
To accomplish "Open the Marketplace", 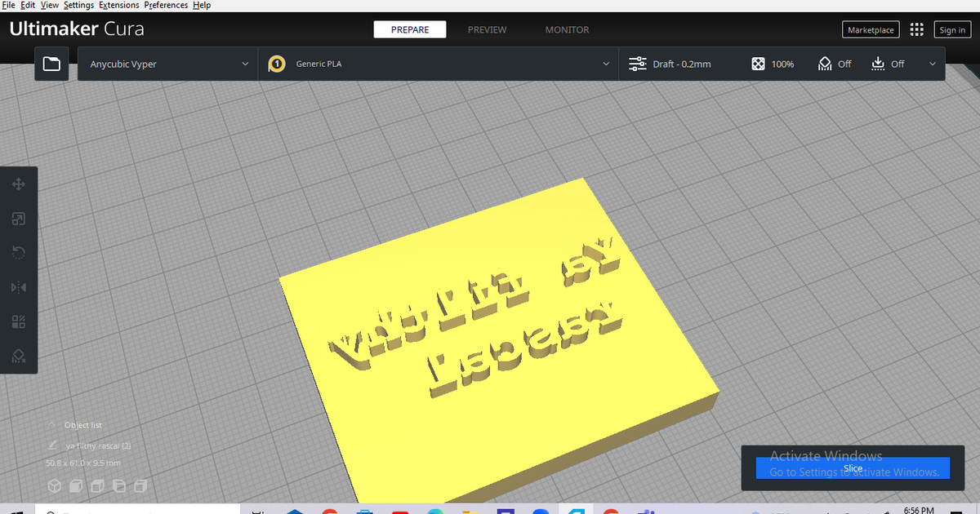I will click(x=871, y=29).
